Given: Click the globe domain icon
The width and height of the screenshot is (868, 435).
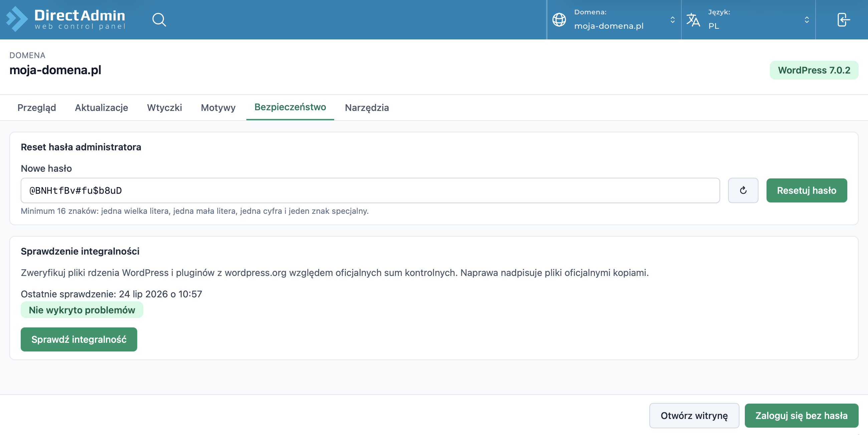Looking at the screenshot, I should pos(559,20).
